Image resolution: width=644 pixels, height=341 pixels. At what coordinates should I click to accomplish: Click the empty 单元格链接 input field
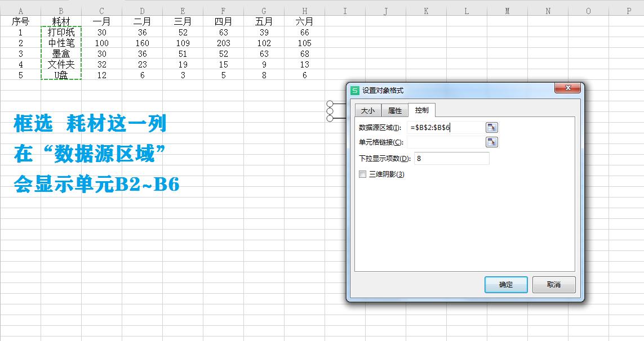445,142
